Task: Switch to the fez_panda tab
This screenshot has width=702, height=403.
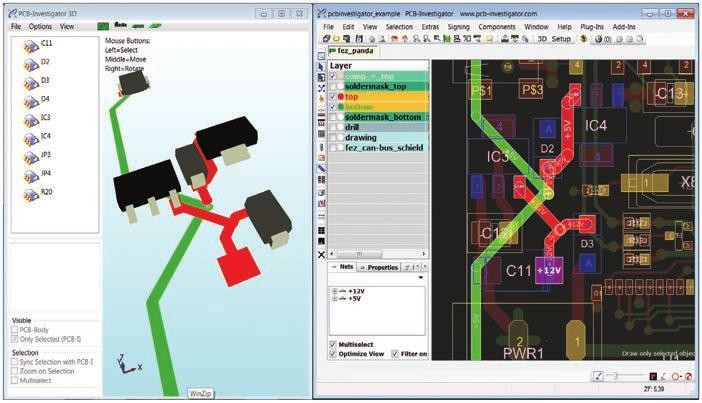Action: pos(352,51)
